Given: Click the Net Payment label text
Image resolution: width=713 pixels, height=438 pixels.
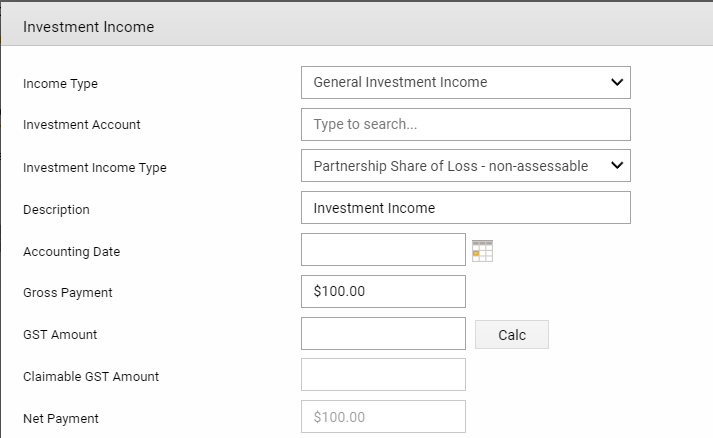Looking at the screenshot, I should pos(61,418).
